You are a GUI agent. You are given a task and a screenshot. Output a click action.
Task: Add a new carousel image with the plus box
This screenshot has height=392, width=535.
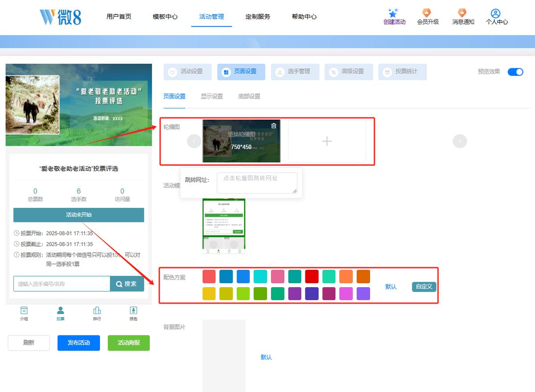[x=327, y=141]
